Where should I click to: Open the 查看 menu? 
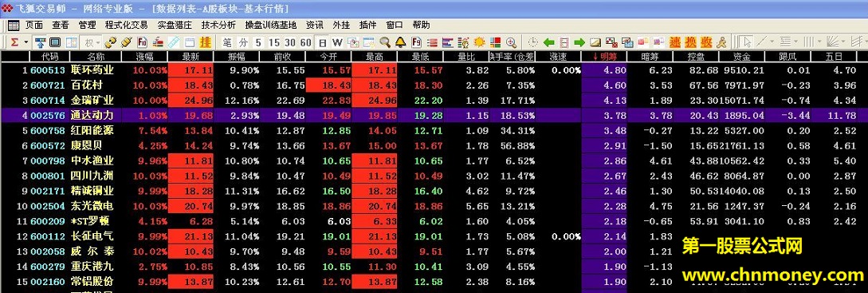(x=61, y=25)
